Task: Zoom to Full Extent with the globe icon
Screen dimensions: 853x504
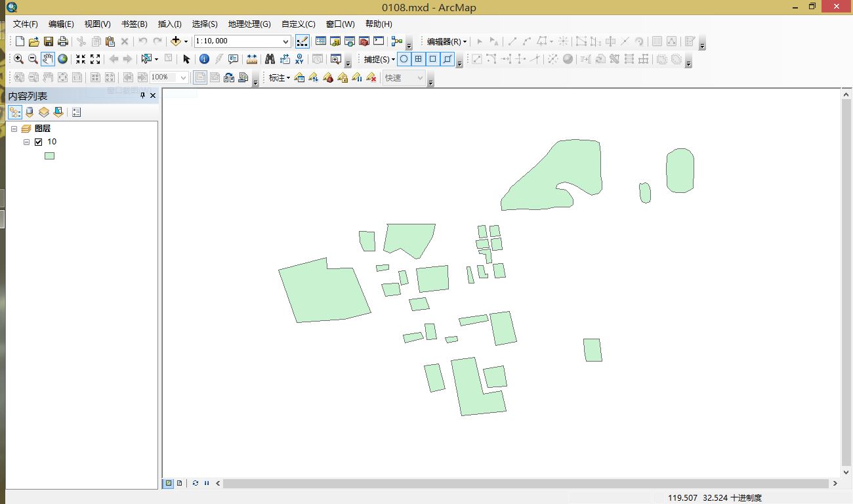Action: coord(63,58)
